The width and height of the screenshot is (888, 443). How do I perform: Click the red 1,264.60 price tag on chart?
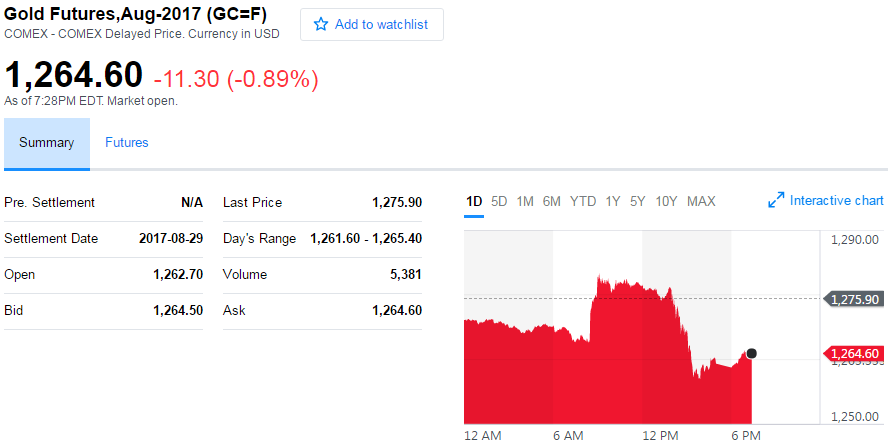855,353
